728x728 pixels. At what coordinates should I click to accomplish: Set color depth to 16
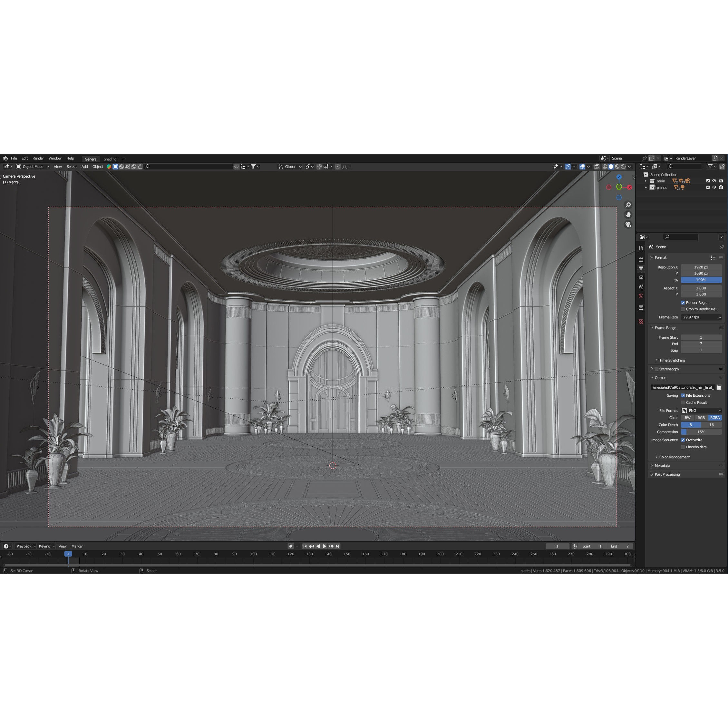(712, 425)
